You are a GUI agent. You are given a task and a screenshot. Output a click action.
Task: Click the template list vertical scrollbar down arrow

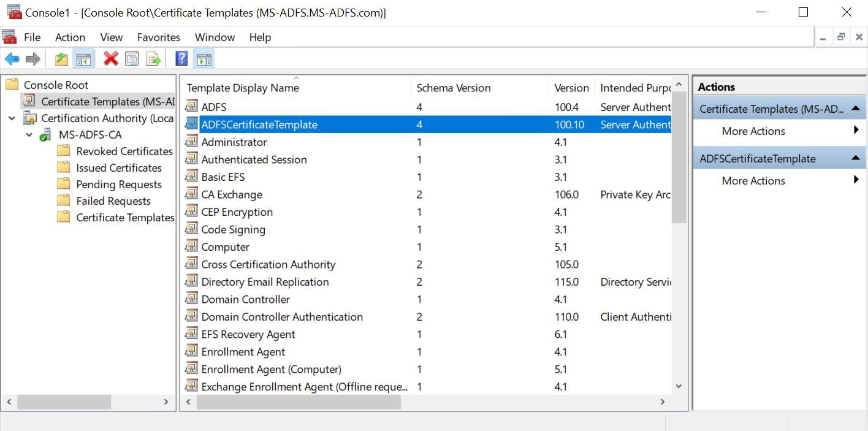click(x=679, y=386)
